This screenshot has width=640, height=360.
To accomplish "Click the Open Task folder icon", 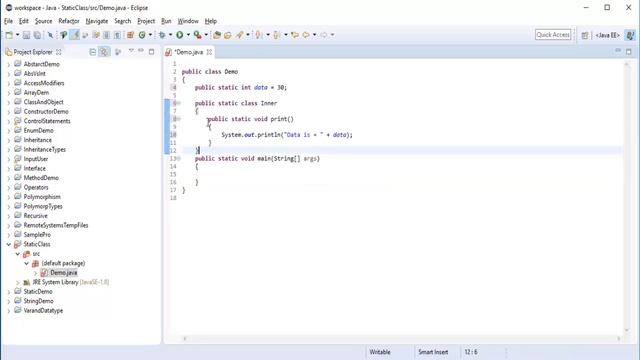I will tap(228, 35).
